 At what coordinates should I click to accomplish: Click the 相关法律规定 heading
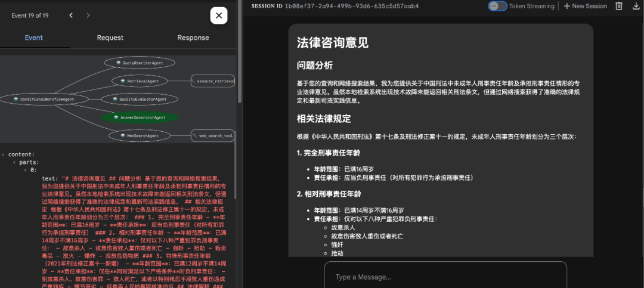(x=324, y=119)
